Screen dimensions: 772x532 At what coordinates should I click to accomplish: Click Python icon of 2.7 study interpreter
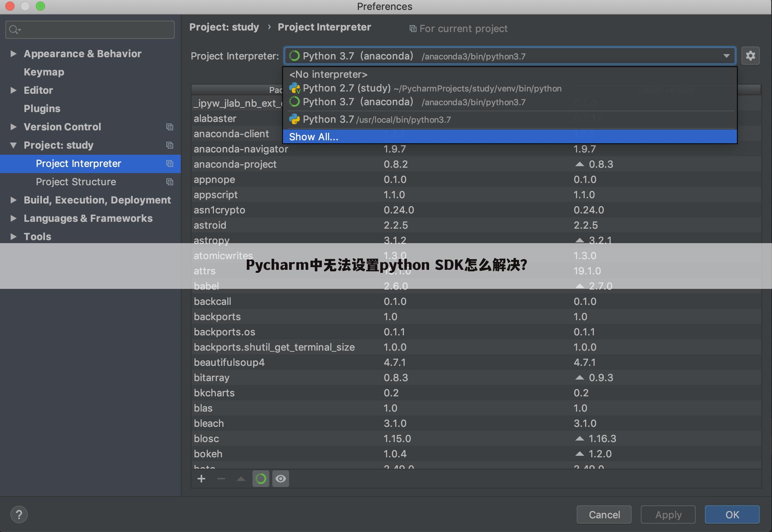pyautogui.click(x=294, y=88)
